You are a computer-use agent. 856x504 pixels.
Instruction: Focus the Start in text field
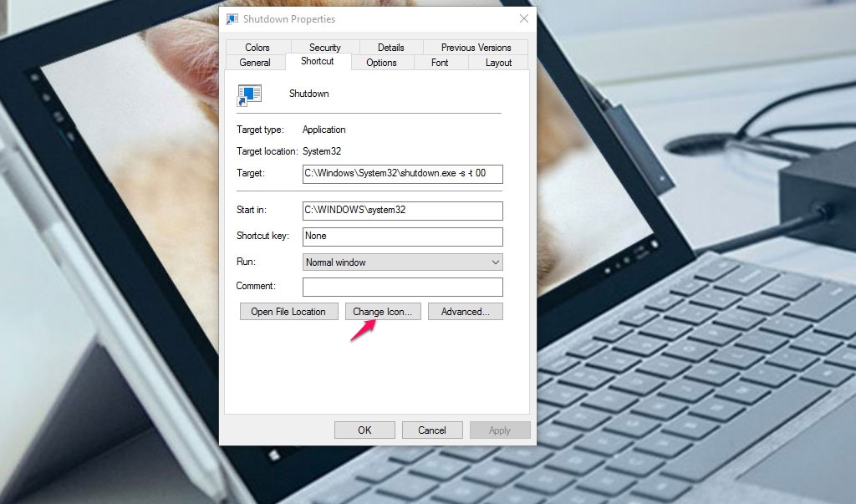[x=402, y=211]
